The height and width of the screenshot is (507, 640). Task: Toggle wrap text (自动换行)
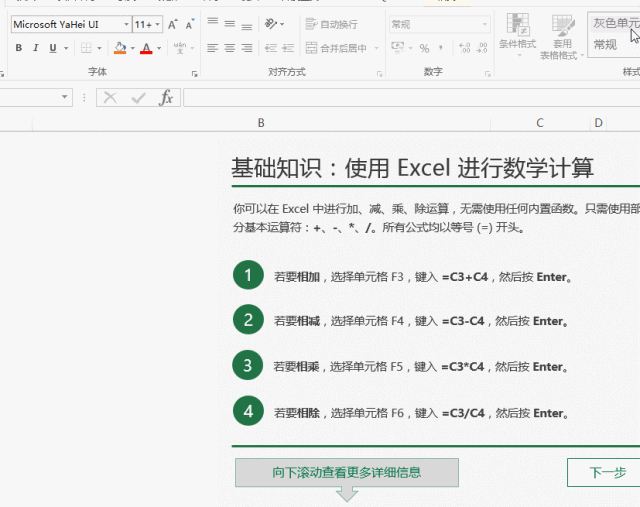coord(331,24)
